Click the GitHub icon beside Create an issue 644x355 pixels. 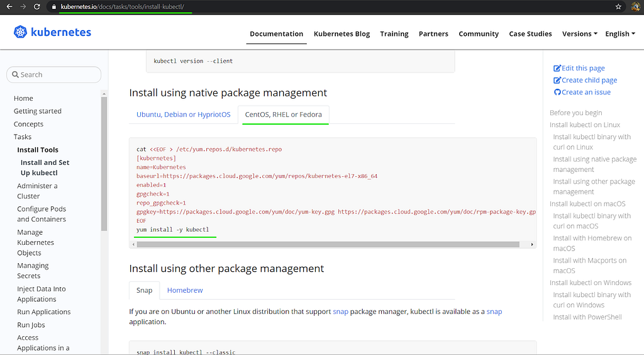pos(557,92)
